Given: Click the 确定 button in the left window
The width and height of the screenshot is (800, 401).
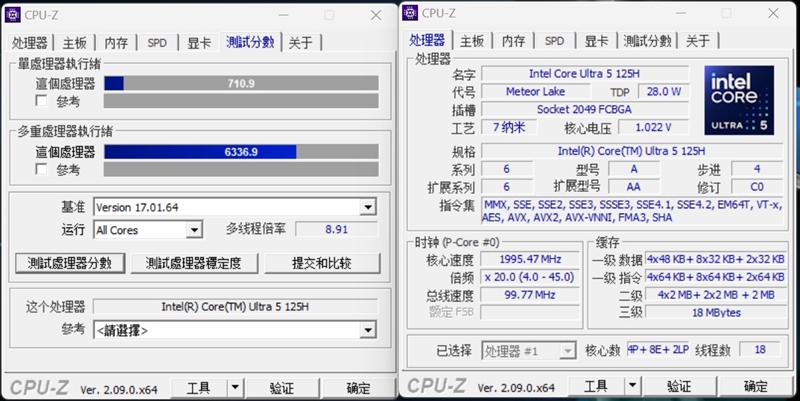Looking at the screenshot, I should pyautogui.click(x=359, y=388).
